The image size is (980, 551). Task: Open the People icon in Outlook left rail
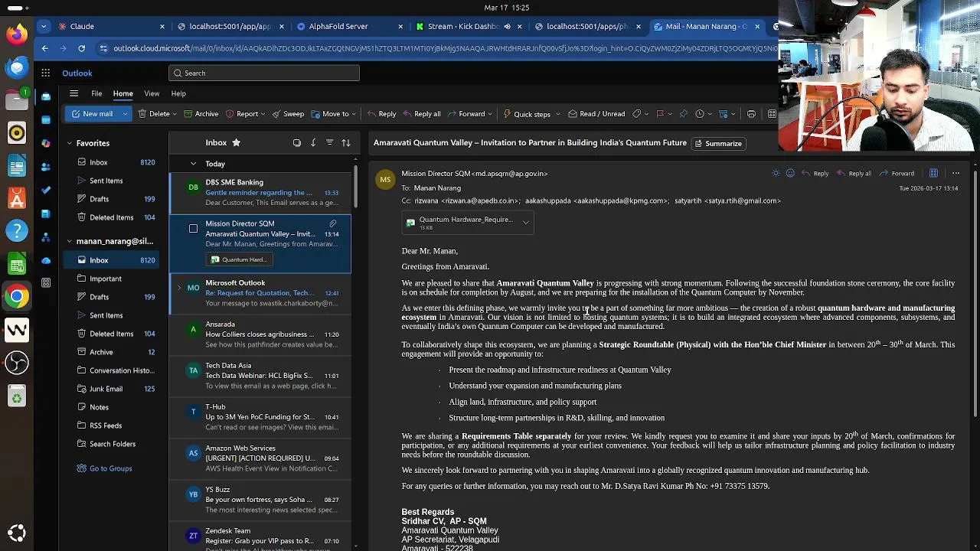pyautogui.click(x=46, y=167)
